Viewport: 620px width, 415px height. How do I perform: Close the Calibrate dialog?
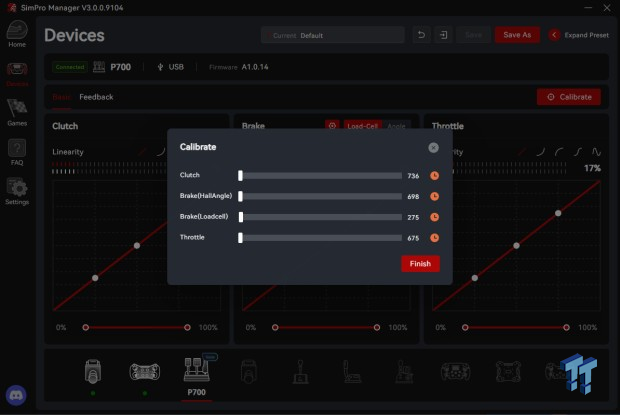pos(433,147)
